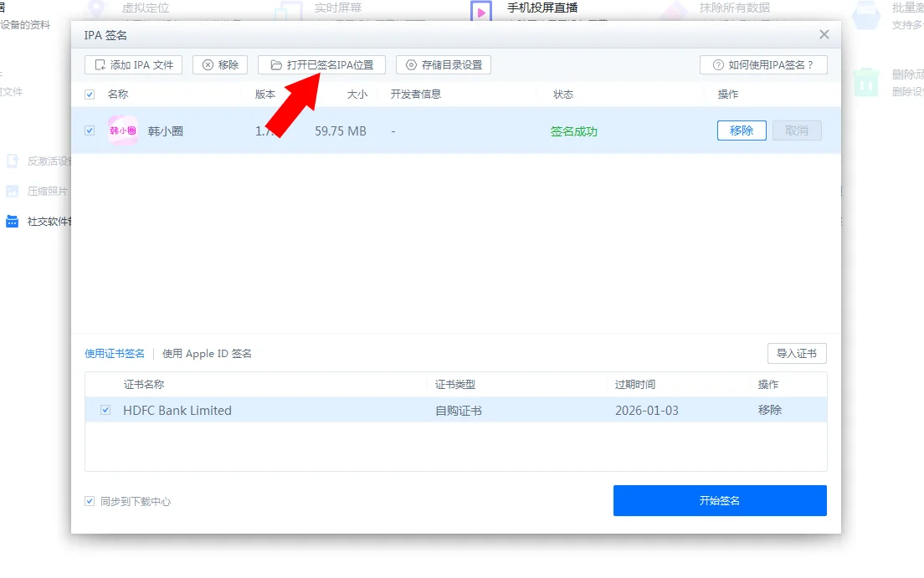Click the 压缩照片 sidebar icon
924x578 pixels.
coord(12,191)
